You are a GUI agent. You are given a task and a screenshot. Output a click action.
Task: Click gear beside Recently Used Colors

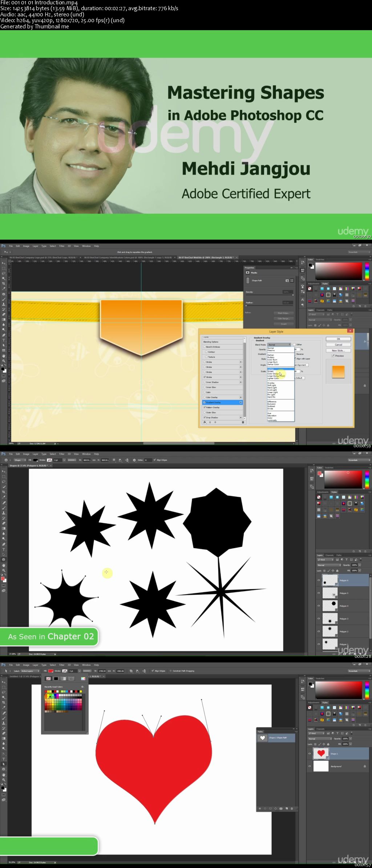(82, 687)
